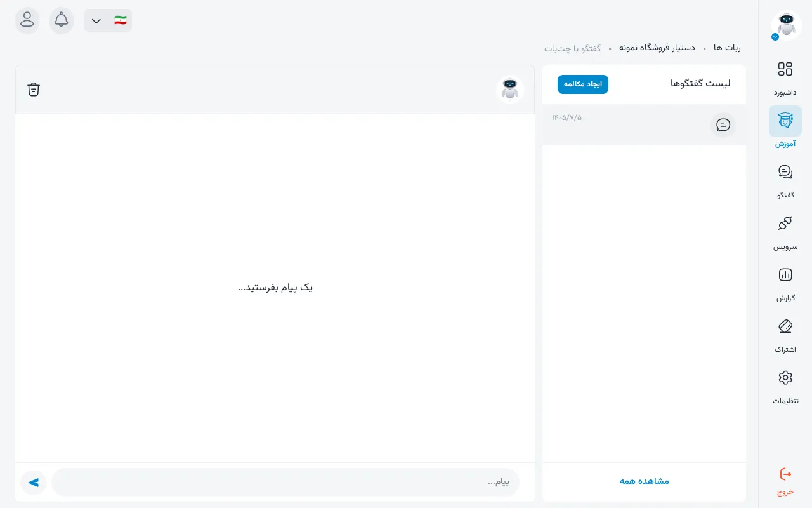The width and height of the screenshot is (812, 508).
Task: Open the notifications bell
Action: click(x=62, y=20)
